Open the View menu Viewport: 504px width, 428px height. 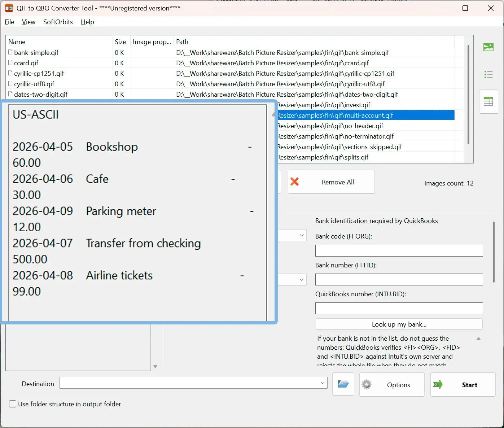[29, 22]
